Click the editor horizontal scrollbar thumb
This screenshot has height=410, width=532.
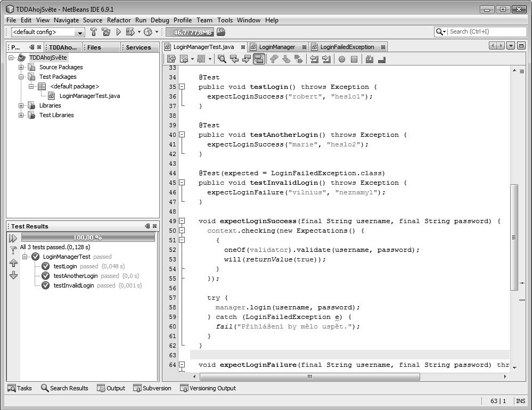[309, 376]
